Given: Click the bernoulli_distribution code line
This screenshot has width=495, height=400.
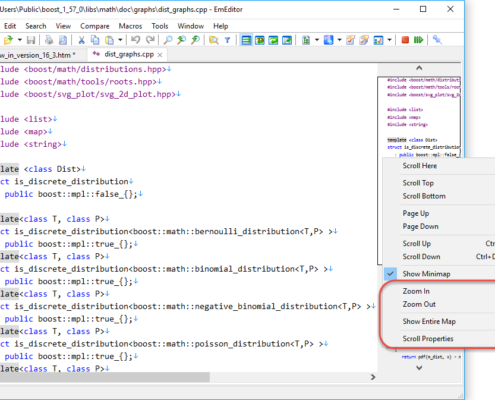Looking at the screenshot, I should 169,232.
